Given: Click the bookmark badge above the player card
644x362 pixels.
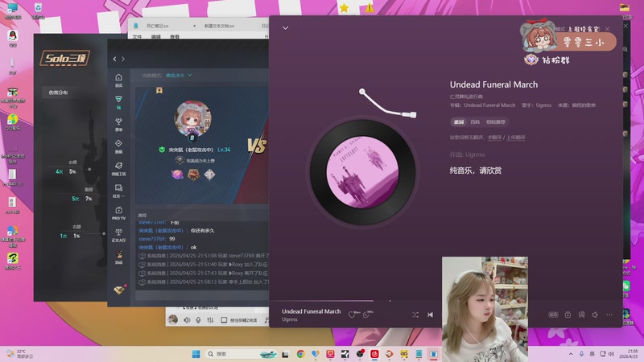Looking at the screenshot, I should (159, 90).
